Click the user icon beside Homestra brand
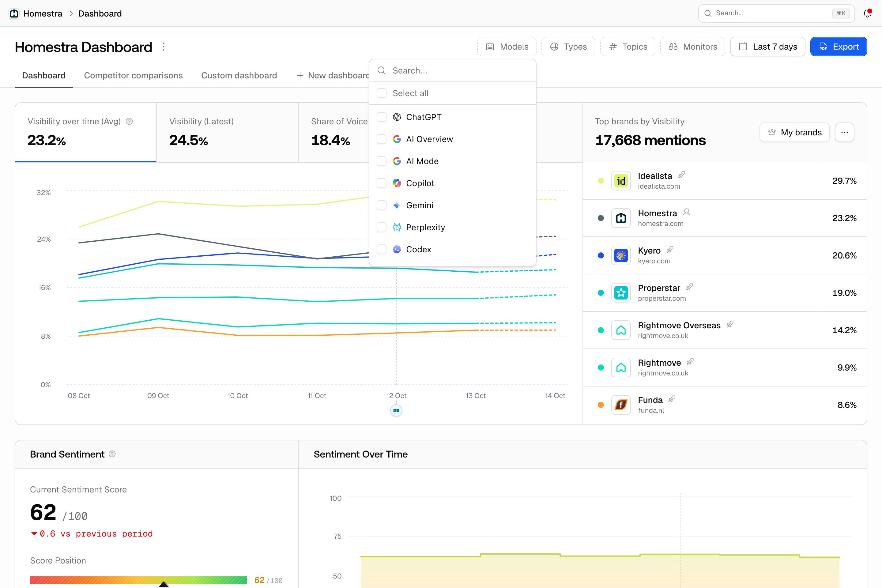The image size is (882, 588). pos(687,212)
